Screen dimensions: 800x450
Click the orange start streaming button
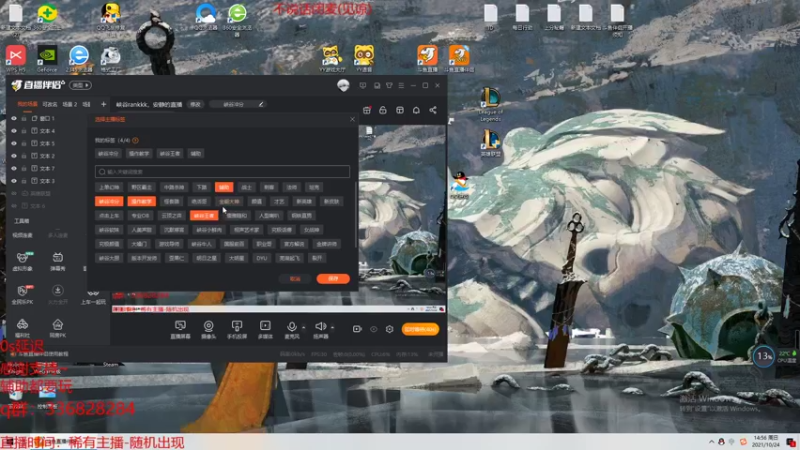tap(420, 329)
